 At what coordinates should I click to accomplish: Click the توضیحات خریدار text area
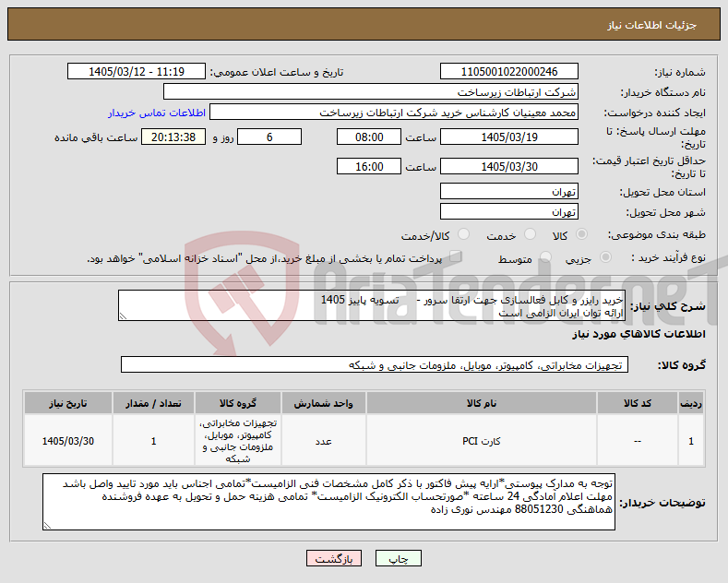click(x=328, y=502)
